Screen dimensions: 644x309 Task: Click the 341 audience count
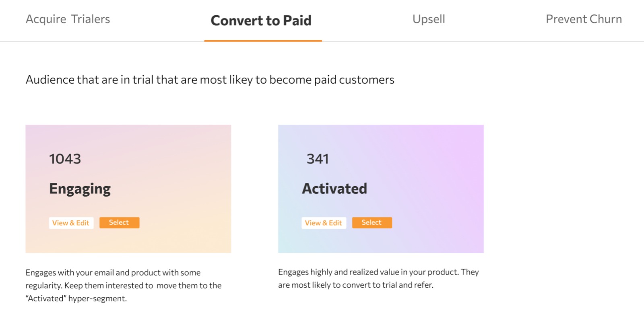point(318,159)
